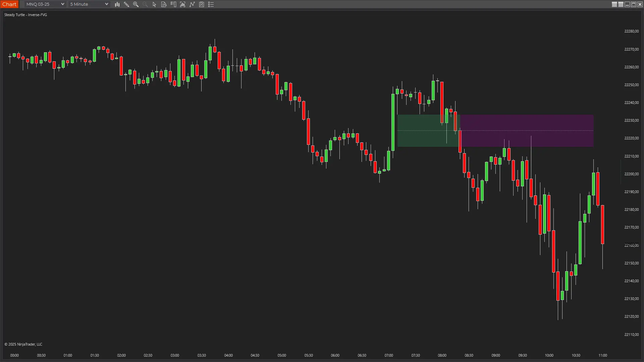The image size is (644, 362).
Task: Click the 22200,00 price axis label
Action: (631, 174)
